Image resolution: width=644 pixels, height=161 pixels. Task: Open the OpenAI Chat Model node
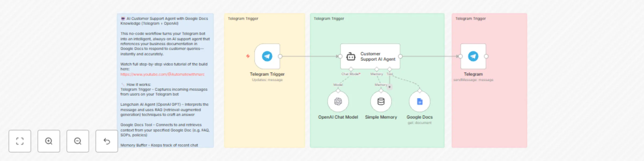click(338, 101)
